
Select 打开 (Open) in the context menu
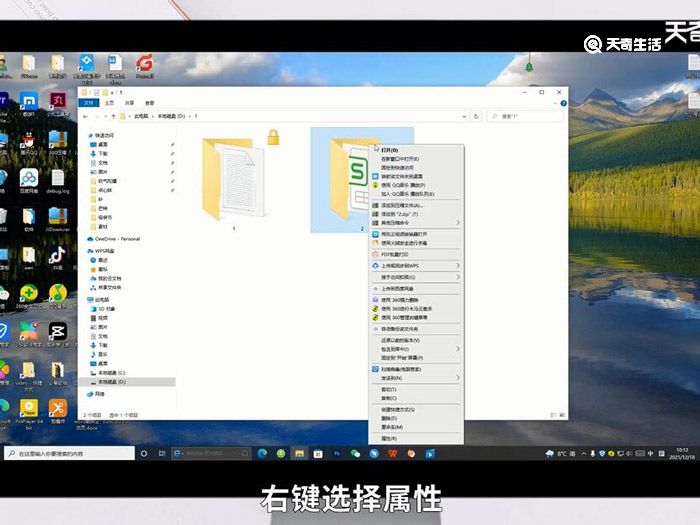tap(416, 150)
